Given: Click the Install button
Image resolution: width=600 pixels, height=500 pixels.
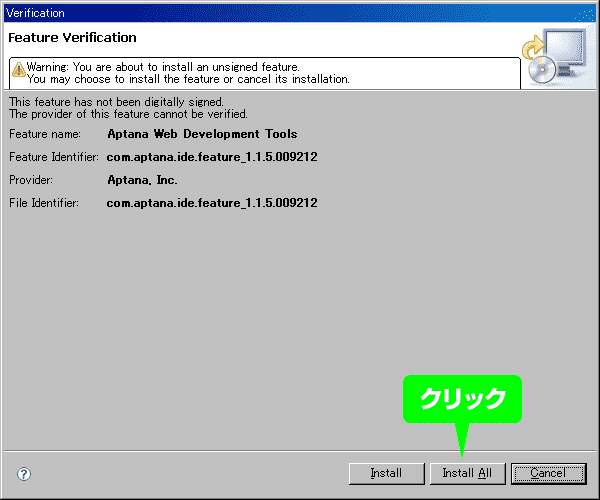Looking at the screenshot, I should coord(386,474).
